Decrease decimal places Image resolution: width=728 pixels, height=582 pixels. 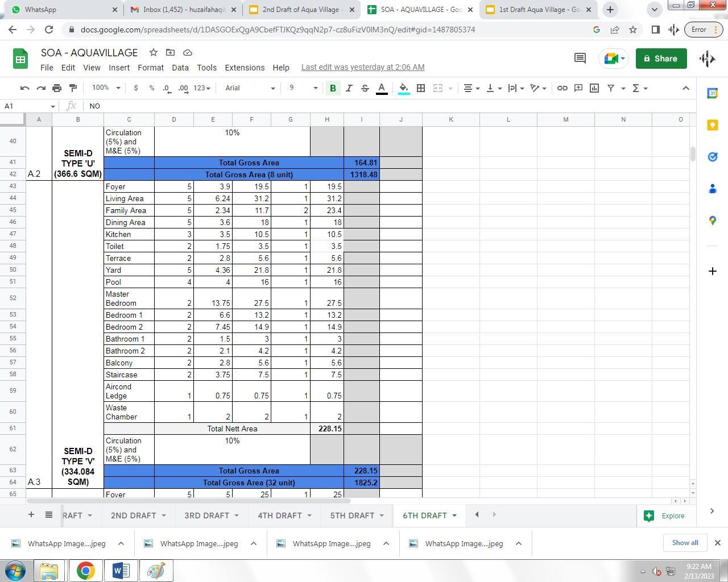(167, 88)
